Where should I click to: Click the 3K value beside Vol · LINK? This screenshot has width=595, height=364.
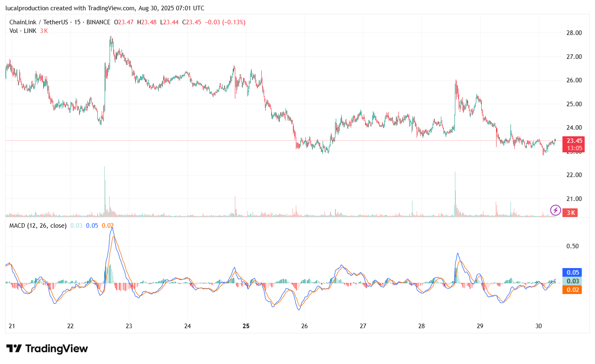pos(44,31)
